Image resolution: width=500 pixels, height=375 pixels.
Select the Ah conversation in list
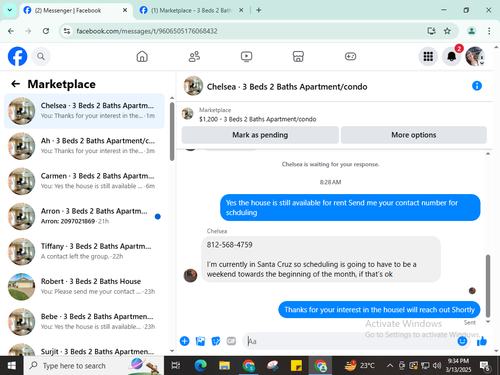coord(84,146)
